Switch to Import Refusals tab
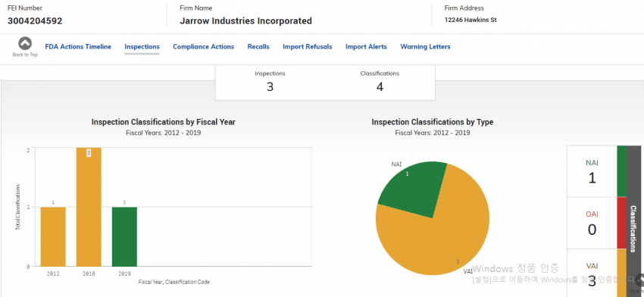Image resolution: width=644 pixels, height=297 pixels. click(307, 47)
